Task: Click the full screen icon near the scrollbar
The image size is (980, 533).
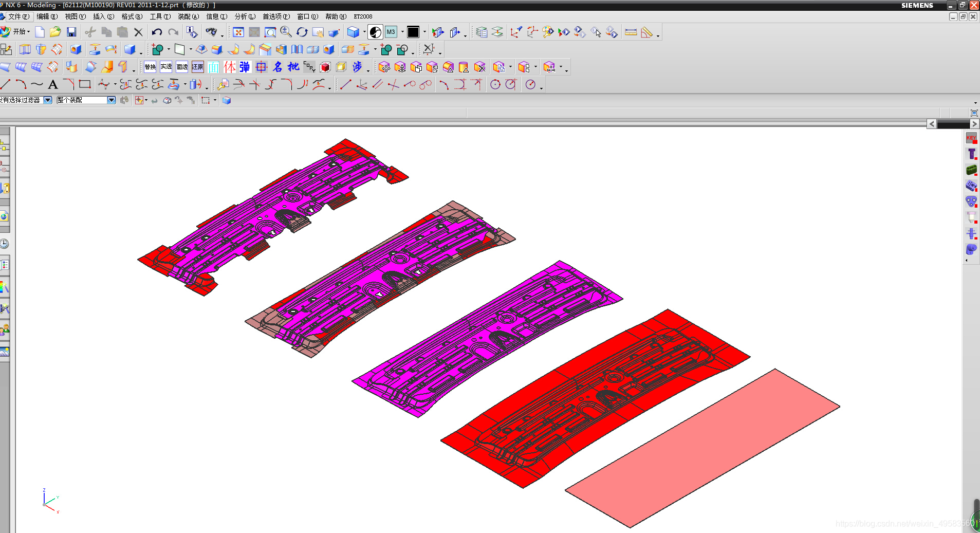Action: tap(974, 113)
